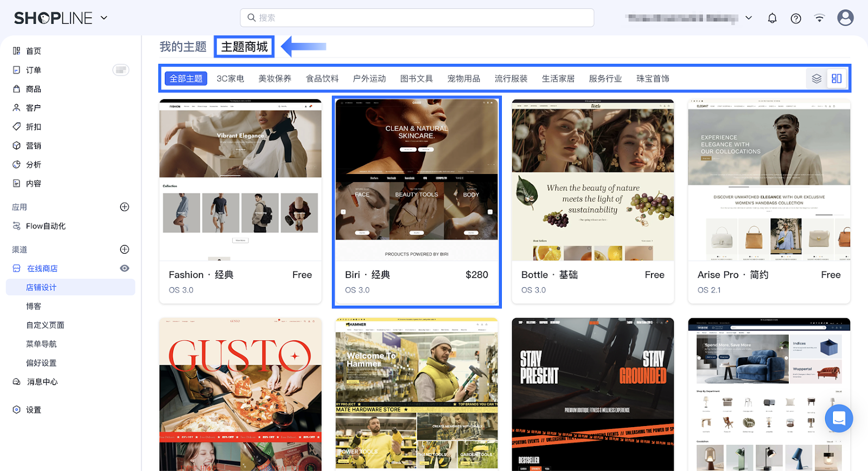This screenshot has width=868, height=471.
Task: Show 图书文具 themes
Action: click(417, 79)
